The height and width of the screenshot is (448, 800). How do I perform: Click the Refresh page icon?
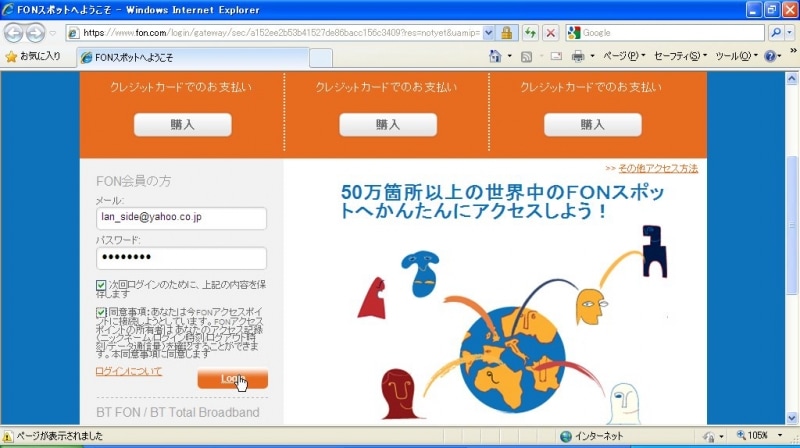(530, 33)
